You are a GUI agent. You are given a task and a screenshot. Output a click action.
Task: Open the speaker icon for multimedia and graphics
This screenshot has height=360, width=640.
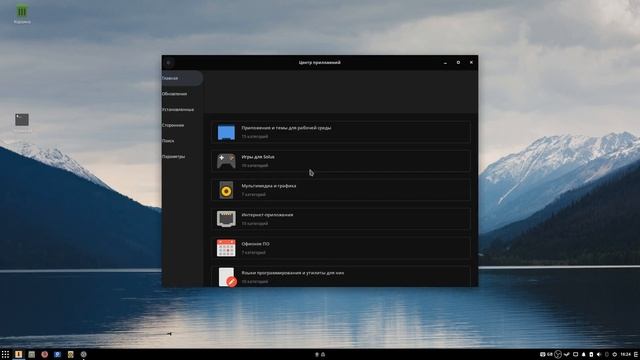(226, 190)
